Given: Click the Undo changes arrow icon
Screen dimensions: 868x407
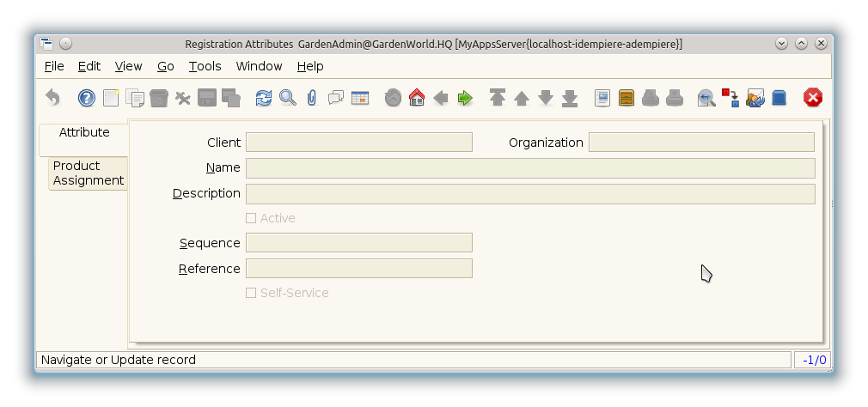Looking at the screenshot, I should [x=53, y=98].
